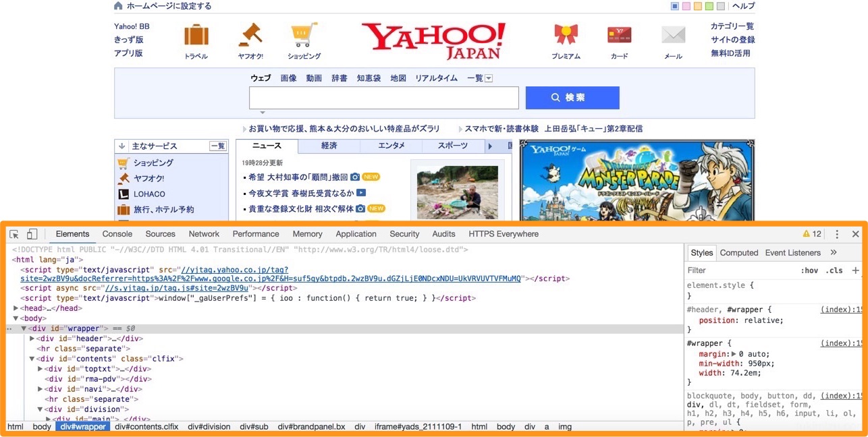Select div#contents.clfix in the breadcrumb bar
868x437 pixels.
click(146, 427)
